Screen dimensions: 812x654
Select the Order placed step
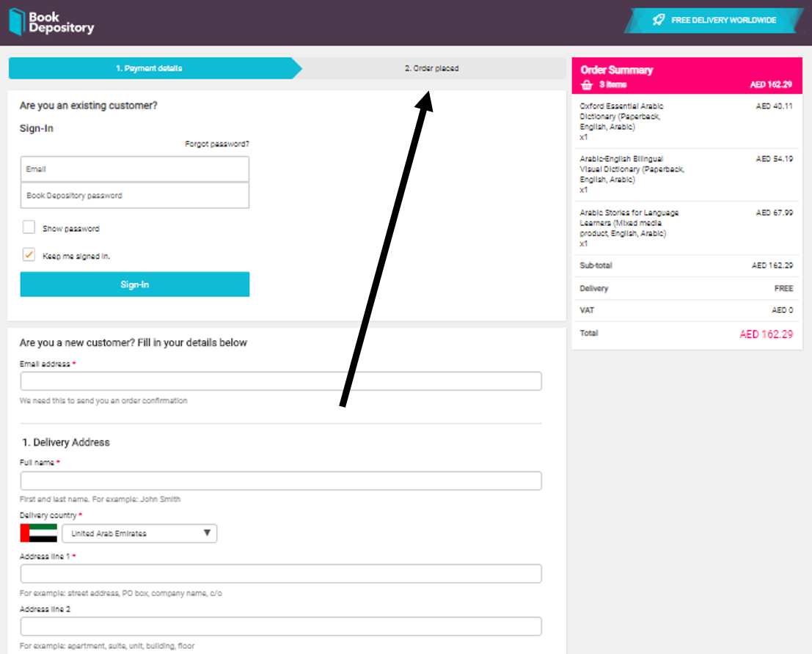pos(434,67)
